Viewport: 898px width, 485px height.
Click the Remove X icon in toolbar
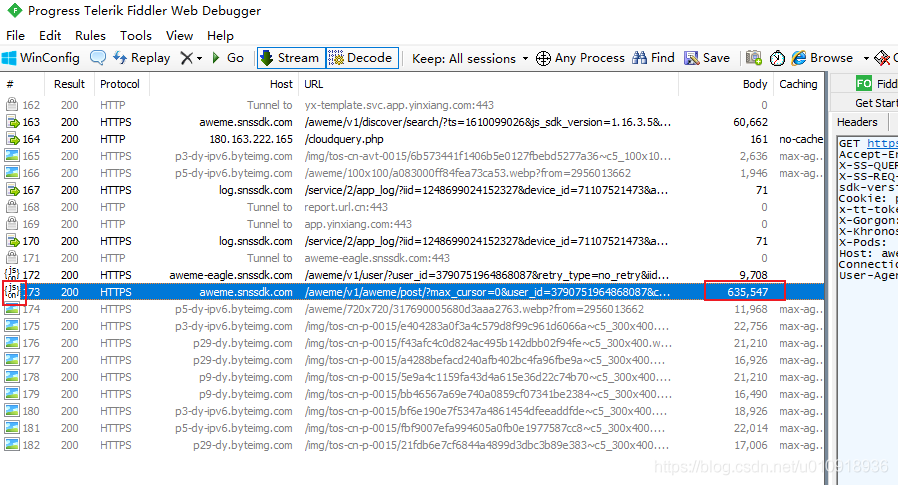coord(187,58)
